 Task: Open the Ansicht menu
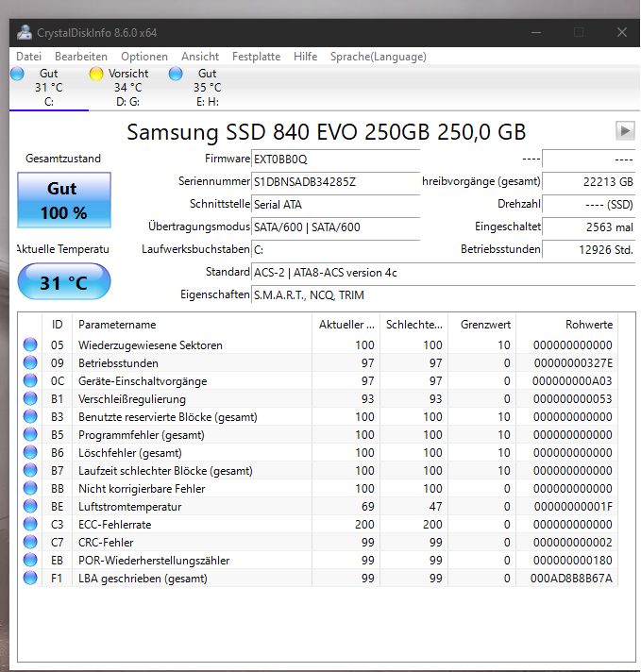[200, 57]
